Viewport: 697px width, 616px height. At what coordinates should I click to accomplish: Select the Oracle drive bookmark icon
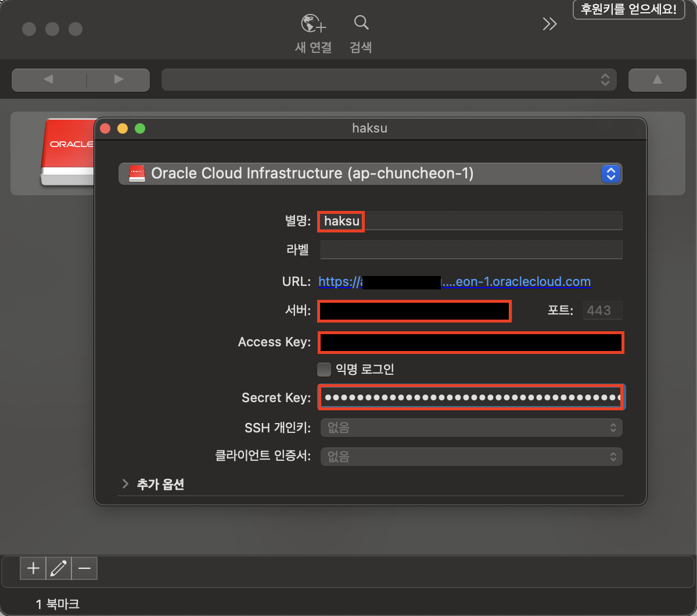[67, 152]
